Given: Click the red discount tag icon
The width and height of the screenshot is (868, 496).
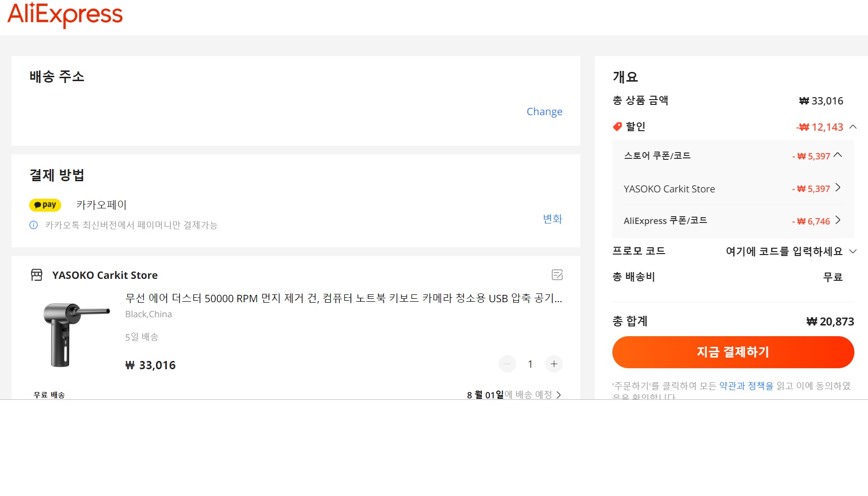Looking at the screenshot, I should coord(617,127).
